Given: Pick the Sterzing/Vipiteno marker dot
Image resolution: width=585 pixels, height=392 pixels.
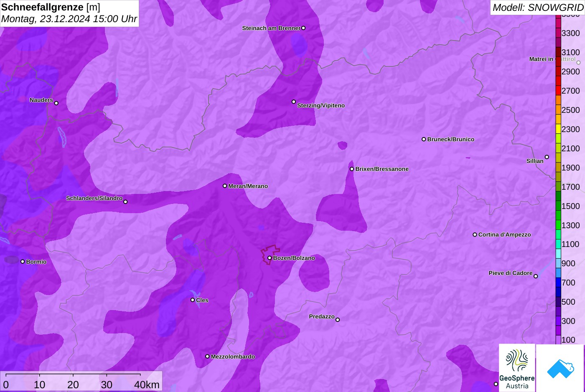Looking at the screenshot, I should point(294,102).
